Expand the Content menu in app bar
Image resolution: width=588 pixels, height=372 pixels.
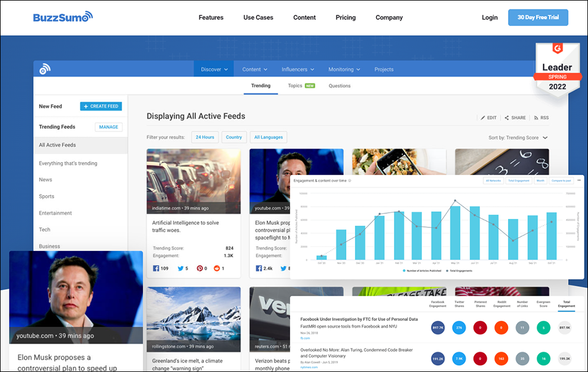click(x=255, y=69)
